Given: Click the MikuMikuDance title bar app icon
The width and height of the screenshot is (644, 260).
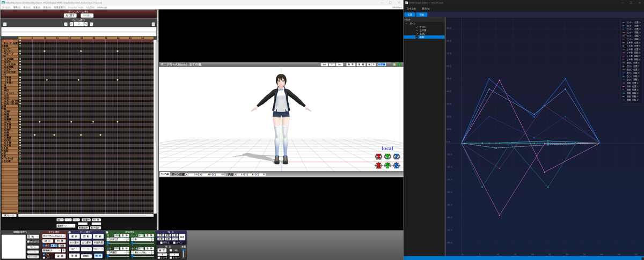Looking at the screenshot, I should tap(3, 3).
